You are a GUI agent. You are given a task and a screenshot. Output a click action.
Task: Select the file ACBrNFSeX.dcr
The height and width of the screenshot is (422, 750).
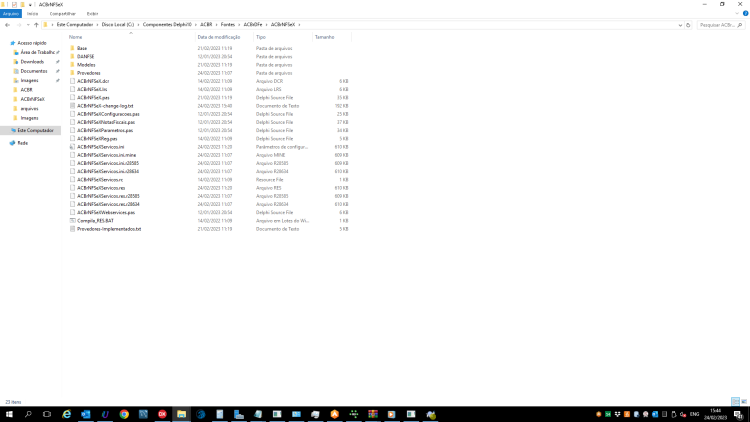[93, 81]
